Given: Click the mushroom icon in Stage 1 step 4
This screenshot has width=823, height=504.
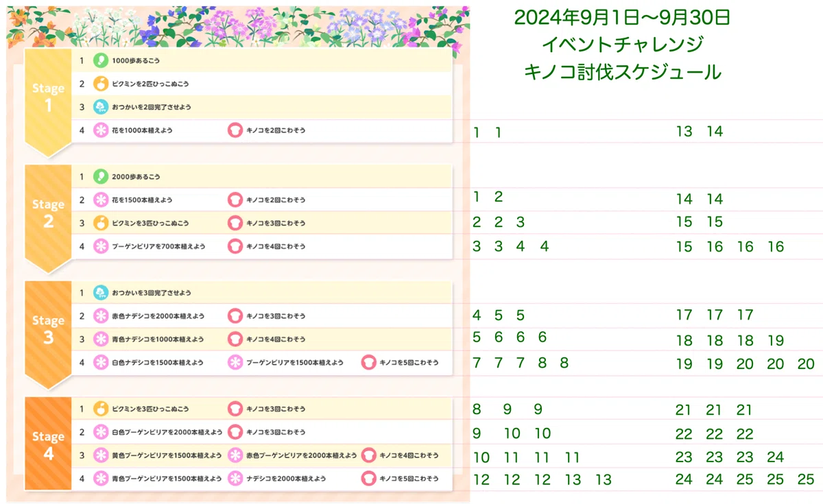Looking at the screenshot, I should coord(235,130).
